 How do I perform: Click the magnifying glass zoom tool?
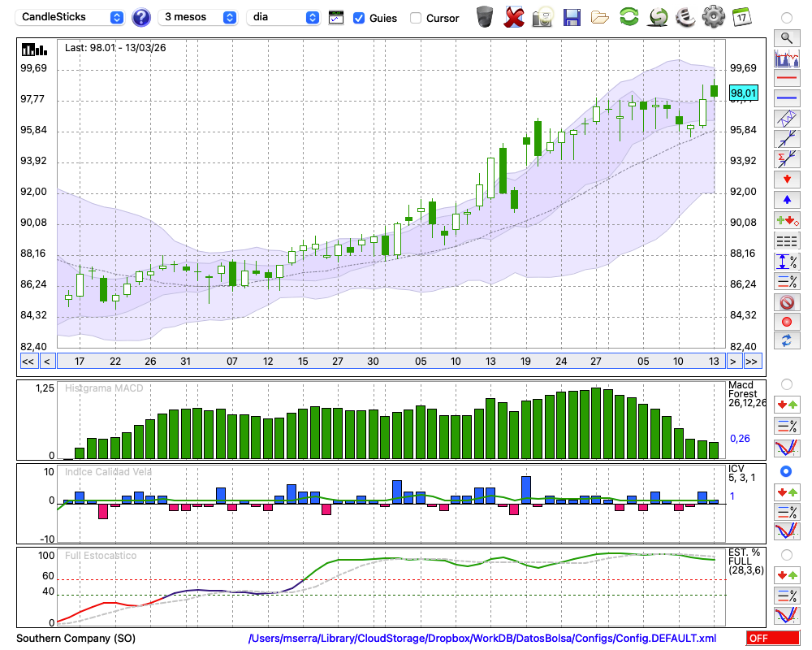(x=786, y=37)
